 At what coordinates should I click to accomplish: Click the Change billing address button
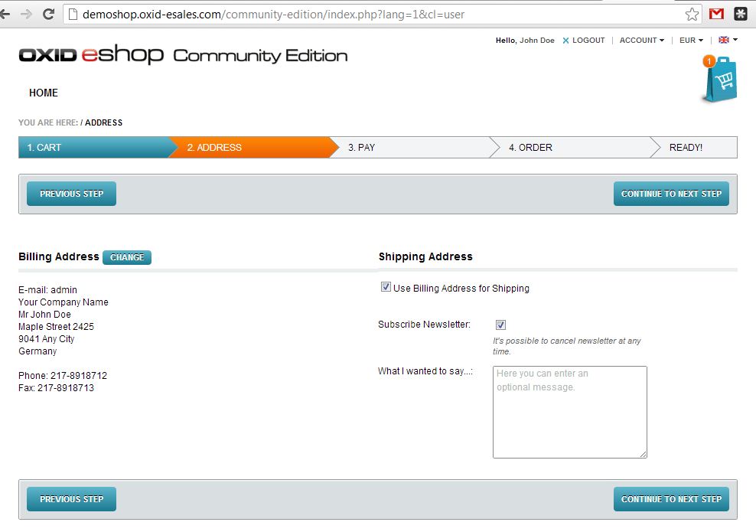click(127, 257)
